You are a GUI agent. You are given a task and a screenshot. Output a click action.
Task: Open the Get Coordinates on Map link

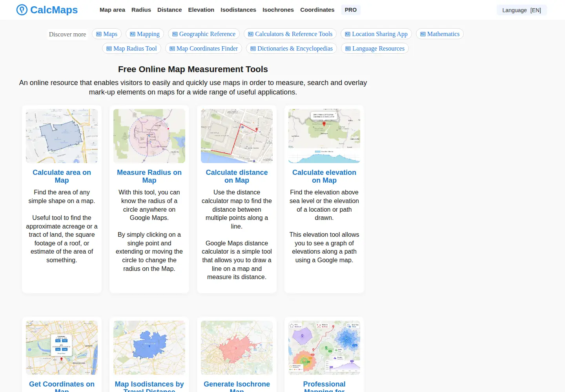[x=62, y=386]
